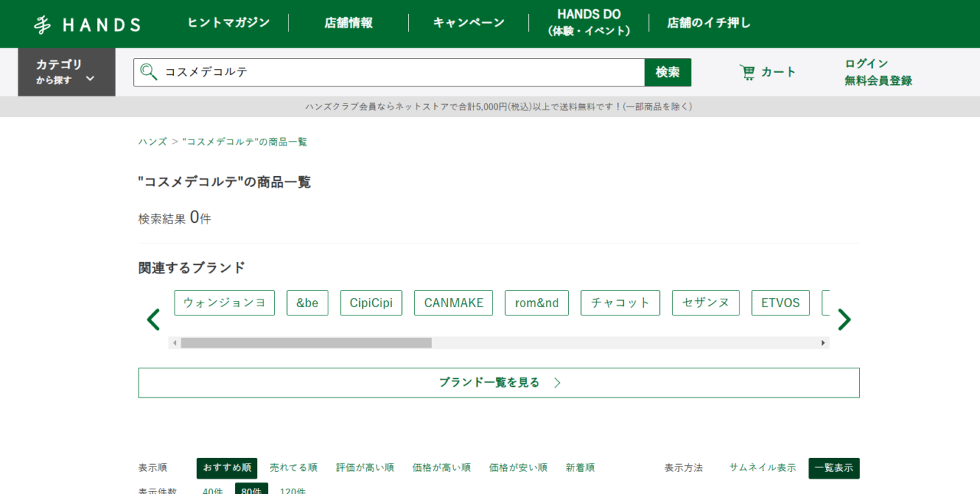Click the horizontal brand scrollbar thumb
The image size is (980, 494).
(306, 343)
